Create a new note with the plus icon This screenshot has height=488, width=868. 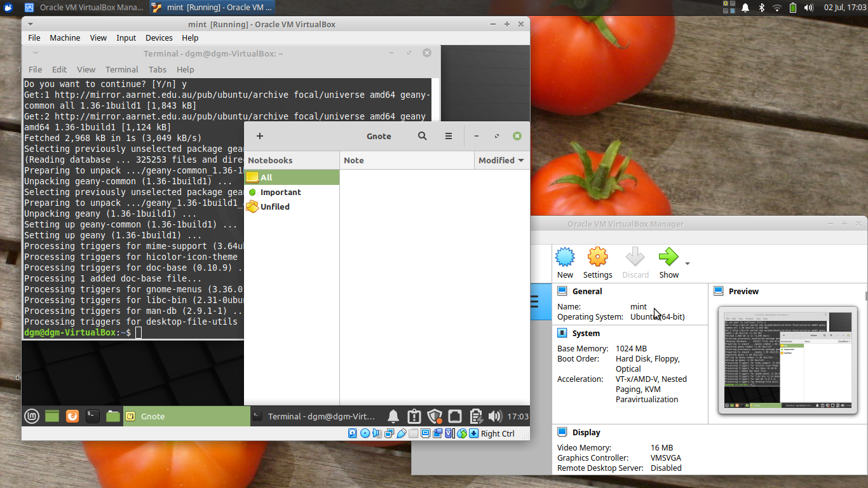point(259,136)
